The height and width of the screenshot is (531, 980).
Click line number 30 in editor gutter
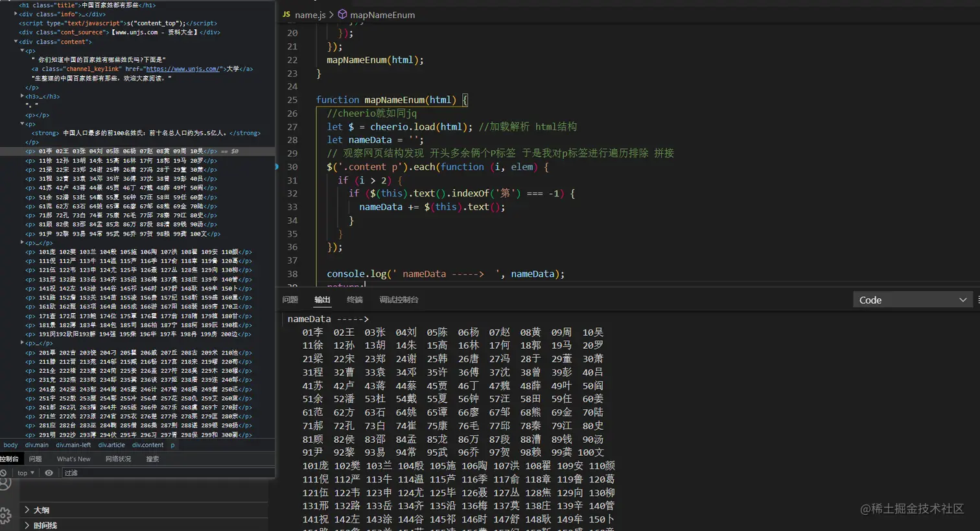(x=292, y=167)
